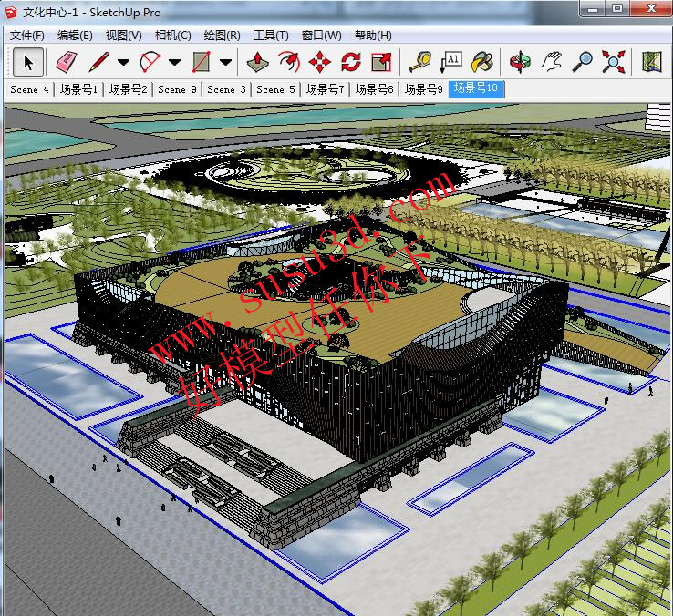Switch to the Scene 3 tab

[227, 89]
